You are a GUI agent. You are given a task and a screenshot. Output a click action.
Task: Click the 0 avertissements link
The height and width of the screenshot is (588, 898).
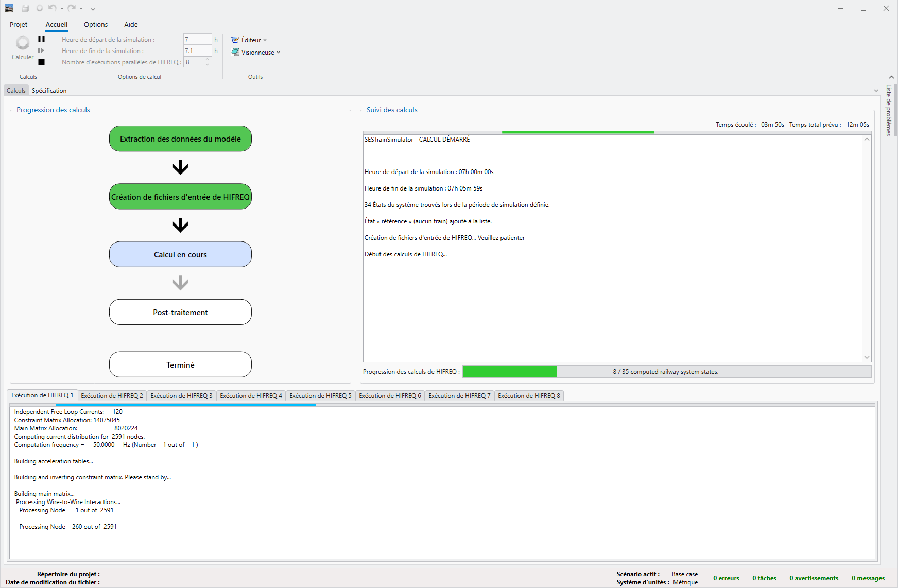point(814,578)
